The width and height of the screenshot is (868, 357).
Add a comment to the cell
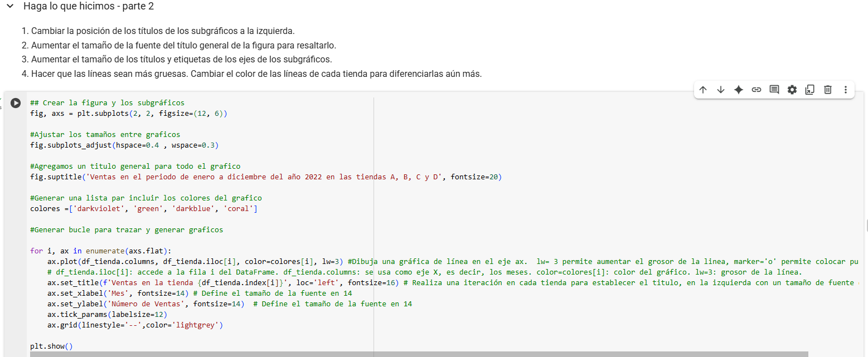click(x=774, y=90)
